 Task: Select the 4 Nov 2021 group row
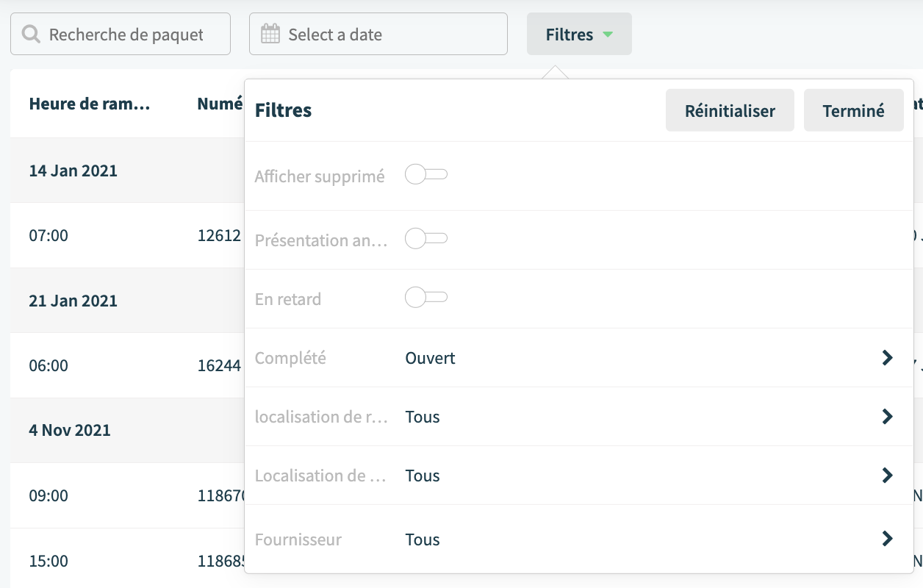[127, 430]
